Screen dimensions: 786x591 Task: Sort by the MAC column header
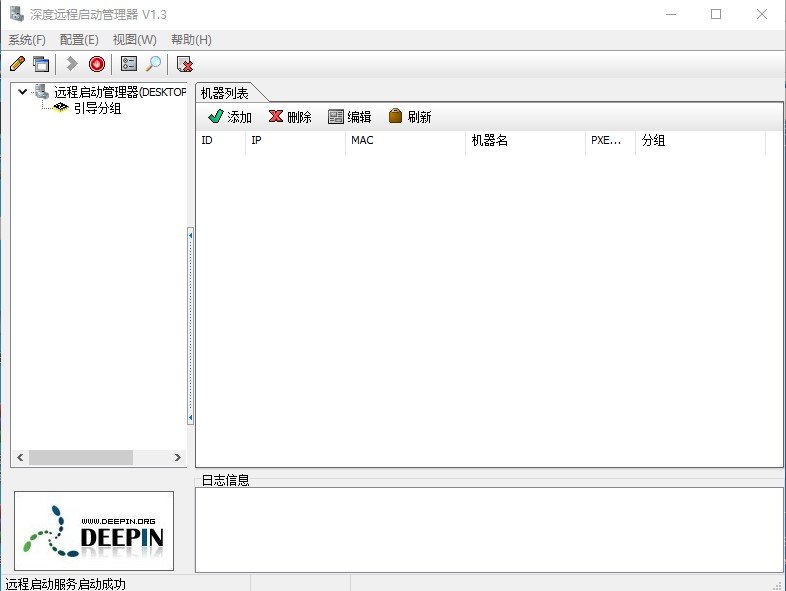tap(406, 140)
